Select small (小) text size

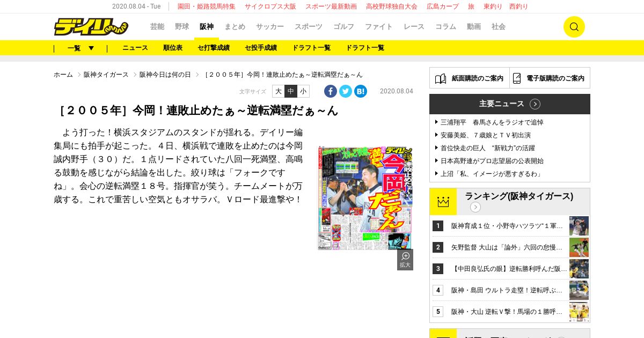coord(303,91)
